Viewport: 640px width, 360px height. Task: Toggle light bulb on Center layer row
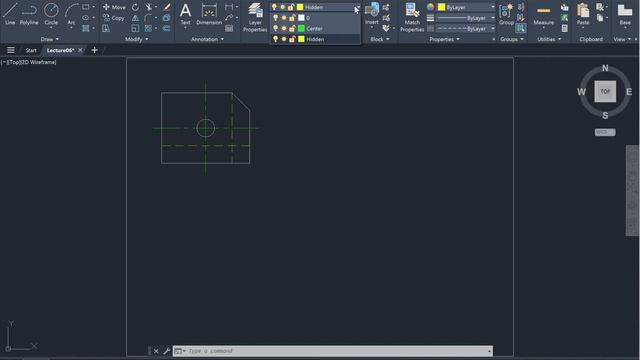(276, 28)
